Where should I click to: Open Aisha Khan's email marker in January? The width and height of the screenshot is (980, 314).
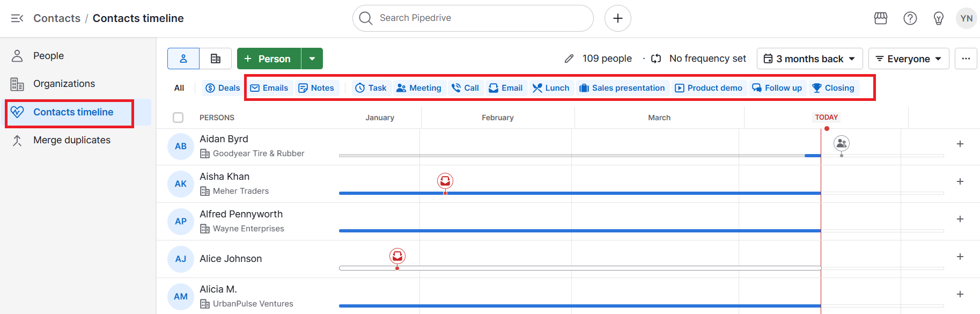point(445,181)
